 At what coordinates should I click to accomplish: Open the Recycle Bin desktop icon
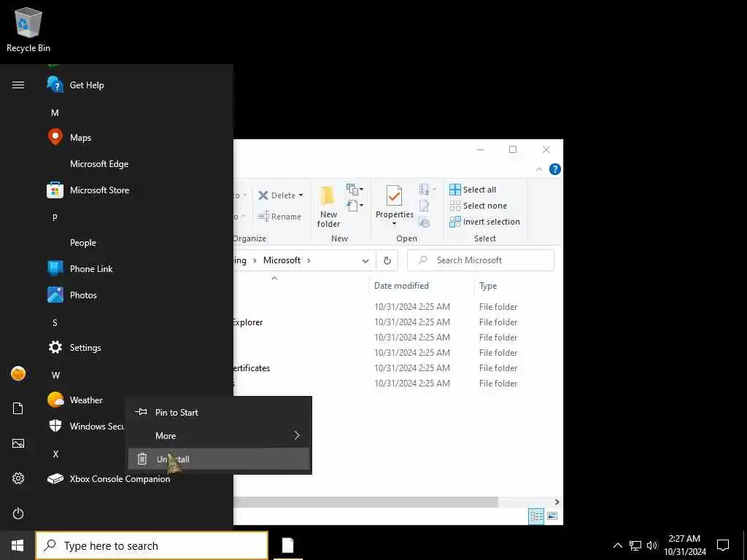click(x=28, y=29)
